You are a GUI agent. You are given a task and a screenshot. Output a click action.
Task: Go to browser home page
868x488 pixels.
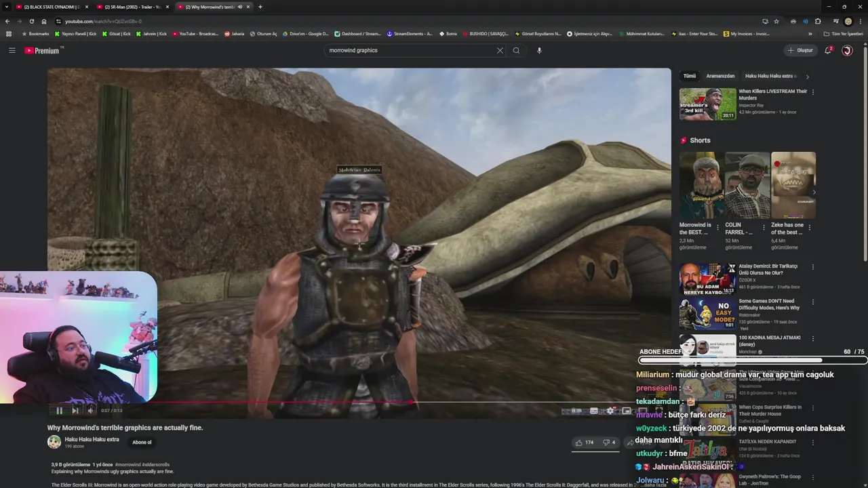point(44,21)
